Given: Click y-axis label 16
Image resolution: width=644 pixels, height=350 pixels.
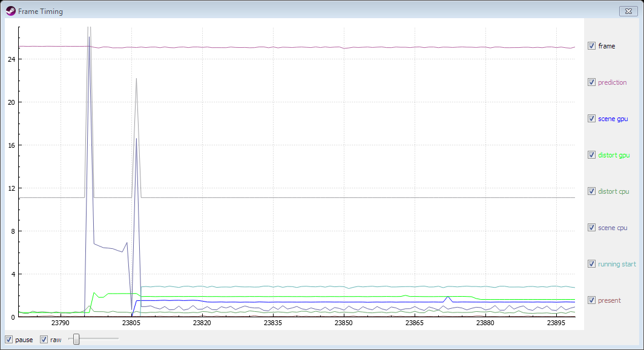Looking at the screenshot, I should [11, 145].
